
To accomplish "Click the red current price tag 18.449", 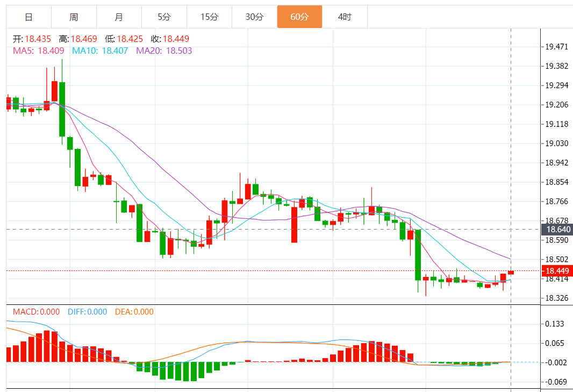I will tap(557, 271).
